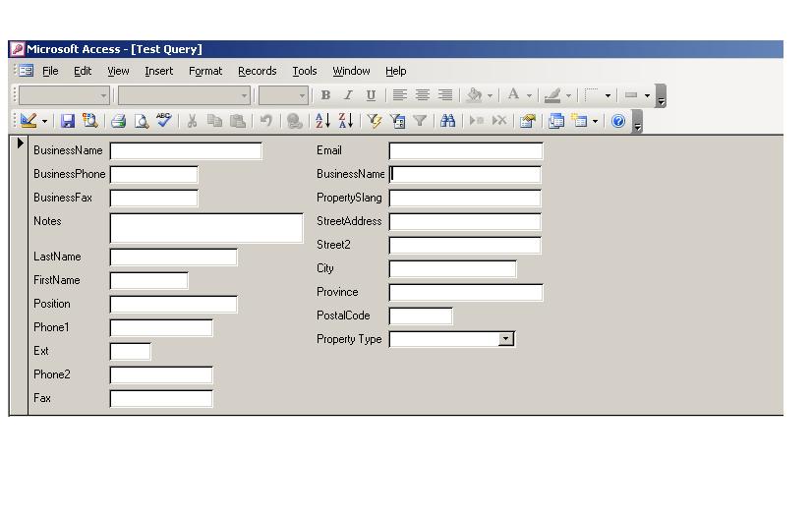This screenshot has height=516, width=812.
Task: Click the Notes text box
Action: pos(206,228)
